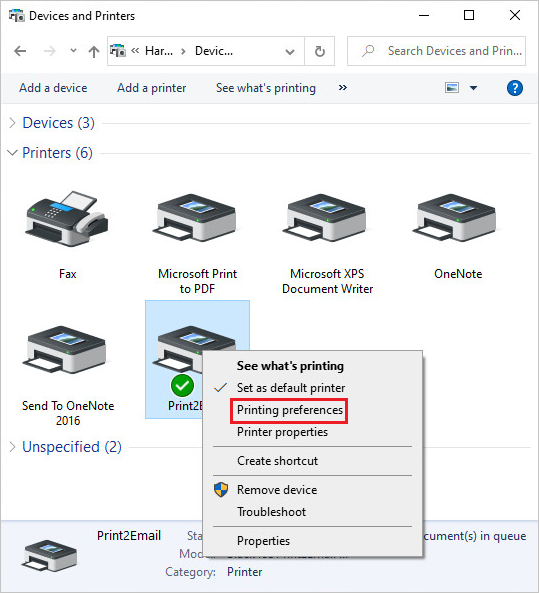The width and height of the screenshot is (539, 593).
Task: Click the Devic... breadcrumb segment
Action: click(x=214, y=51)
